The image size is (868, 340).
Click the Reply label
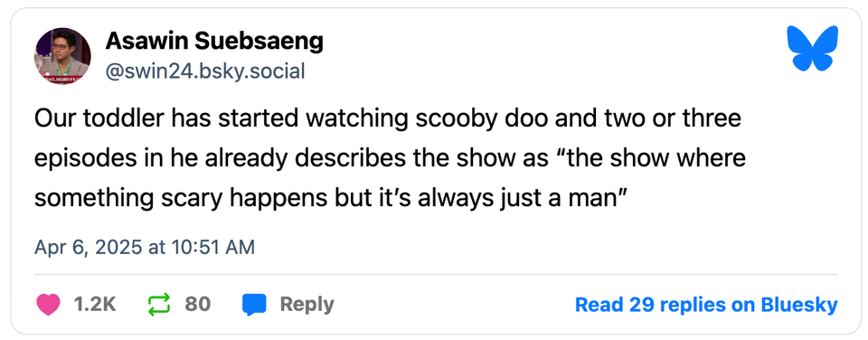point(307,305)
